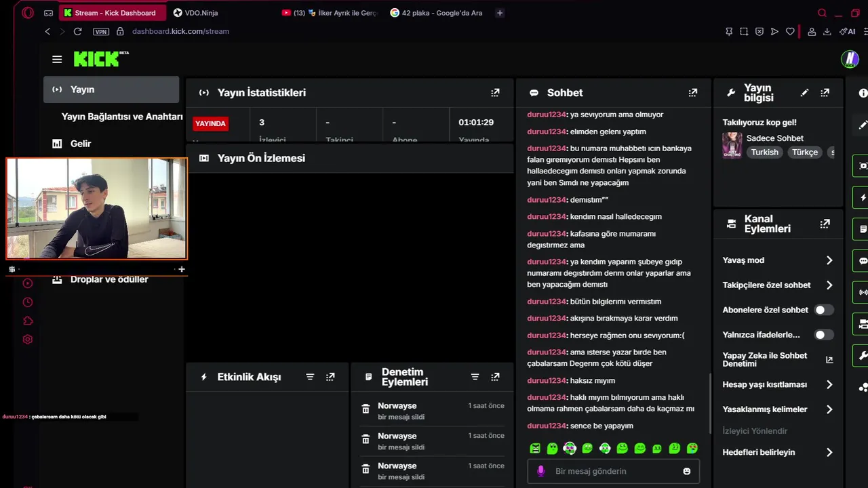Pop out the Denetim Eylemleri panel
The image size is (868, 488).
pos(495,377)
